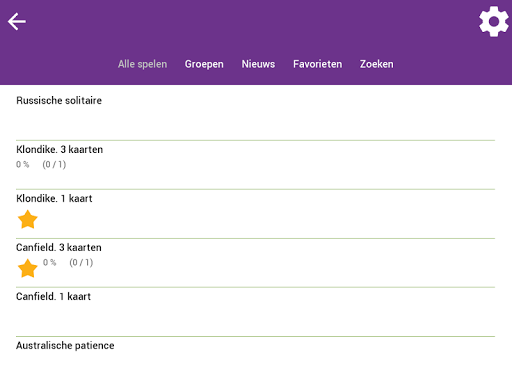Viewport: 512px width, 384px height.
Task: Choose Canfield. 3 kaarten from list
Action: click(255, 263)
